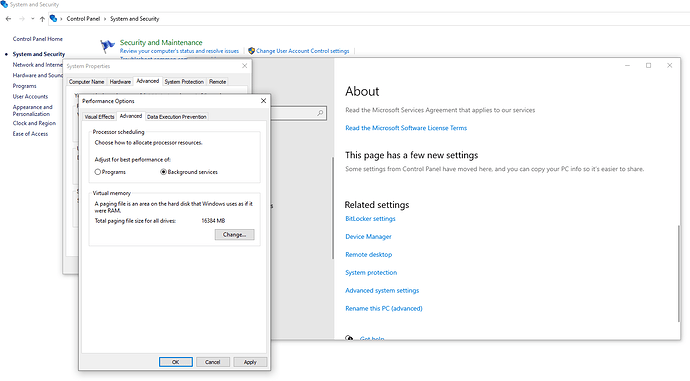Click the Control Panel address bar icon
Screen dimensions: 690x381
(53, 18)
